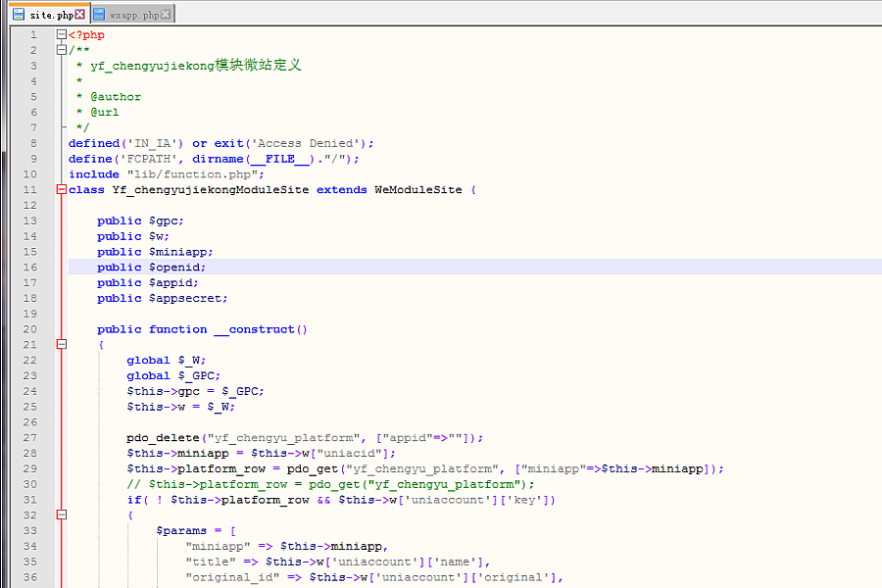Collapse the <?php fold on line 1

62,34
